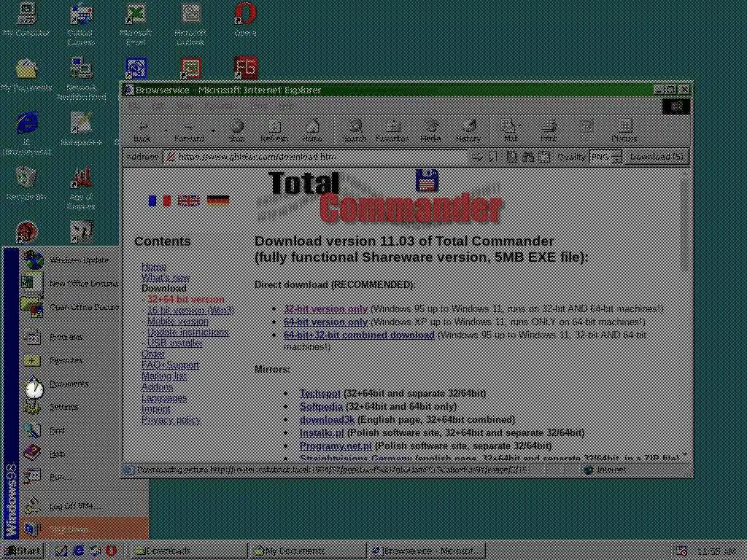Click the French flag on the page

(159, 201)
